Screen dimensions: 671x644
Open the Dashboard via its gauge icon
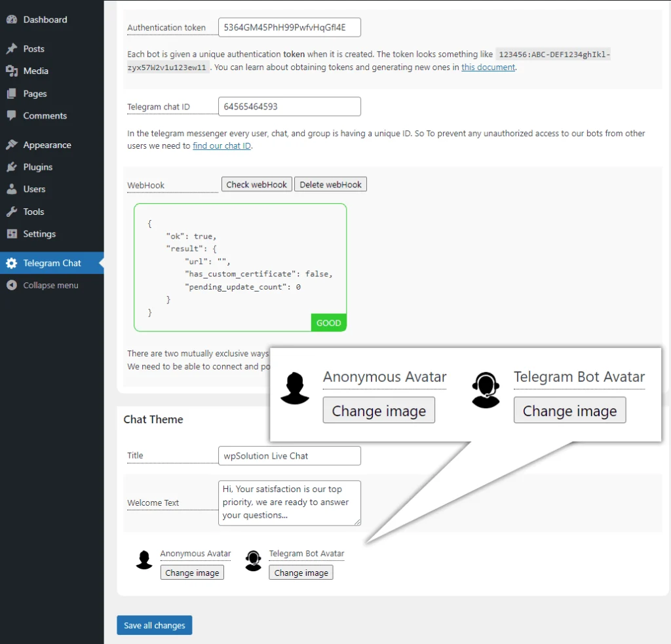[x=12, y=19]
